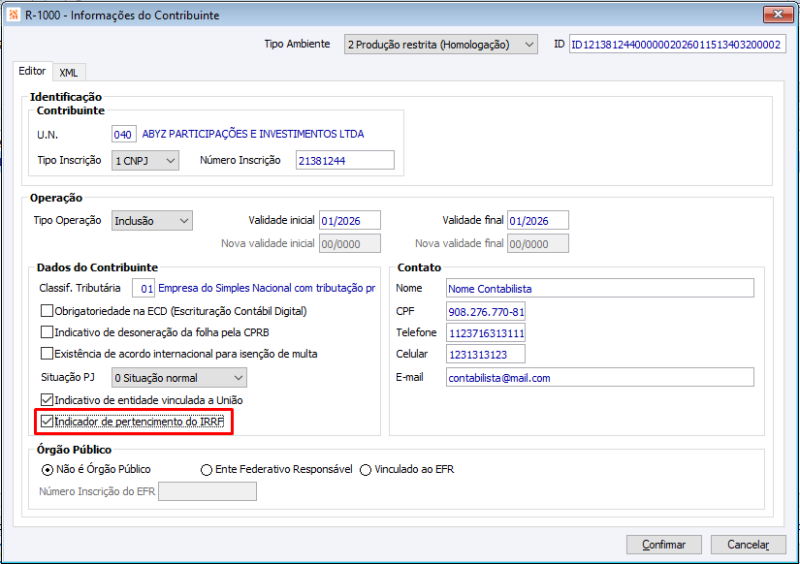Switch to the XML tab

coord(68,72)
